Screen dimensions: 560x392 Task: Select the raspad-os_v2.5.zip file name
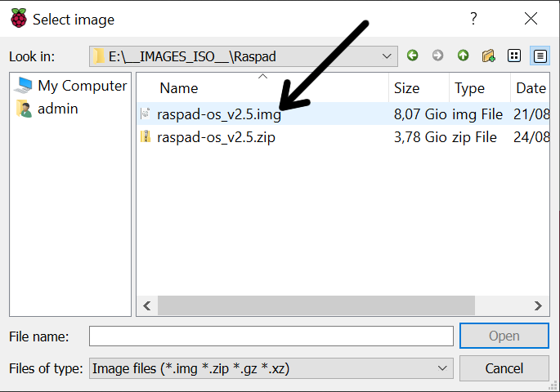click(x=216, y=137)
